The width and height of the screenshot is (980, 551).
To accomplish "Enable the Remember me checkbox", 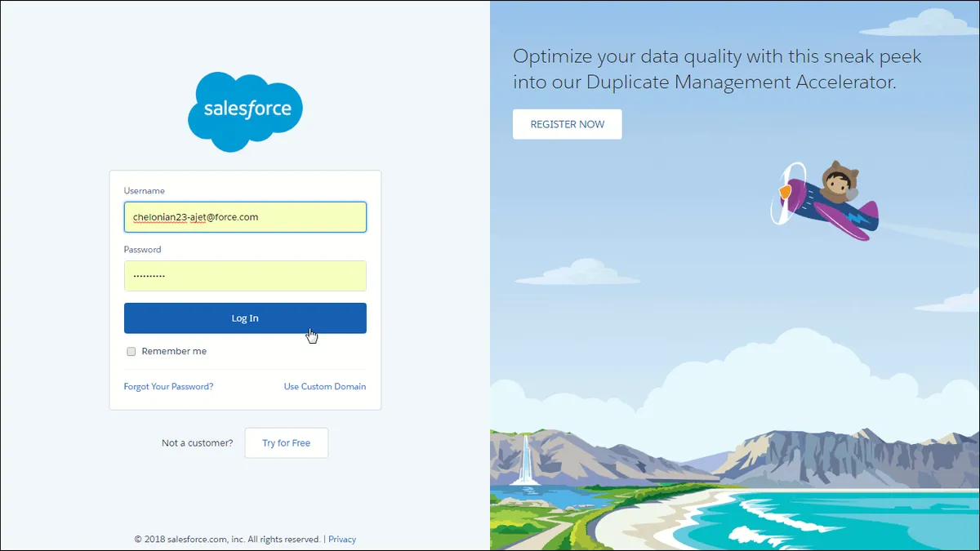I will [131, 352].
